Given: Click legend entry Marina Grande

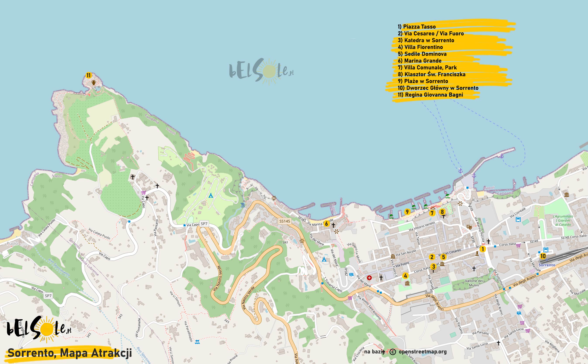Looking at the screenshot, I should 420,61.
